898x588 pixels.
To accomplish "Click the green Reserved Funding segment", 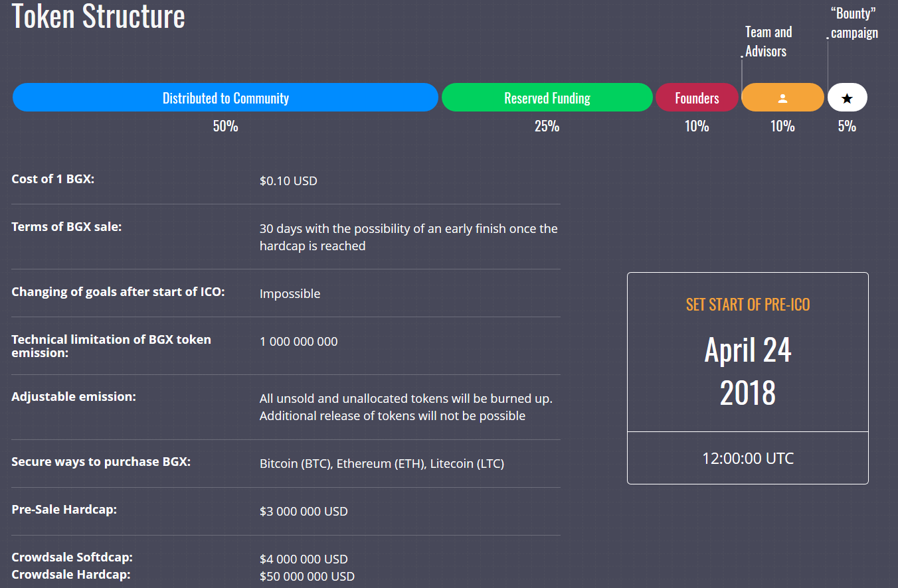I will (547, 98).
